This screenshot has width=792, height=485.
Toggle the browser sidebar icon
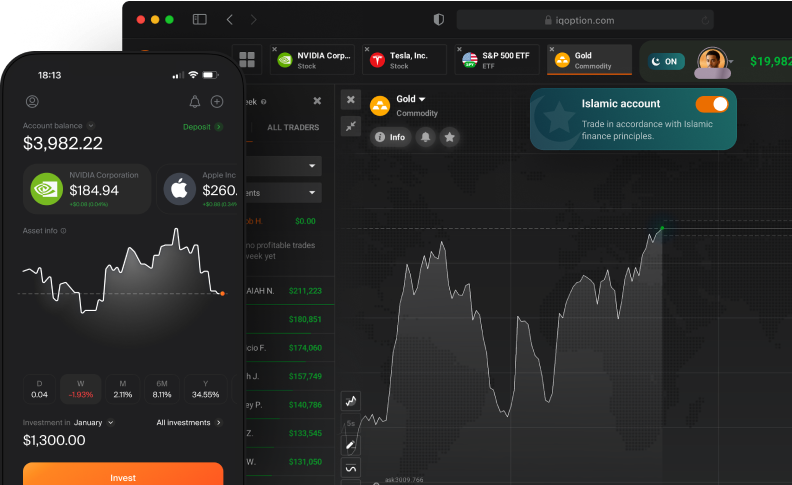click(x=200, y=20)
